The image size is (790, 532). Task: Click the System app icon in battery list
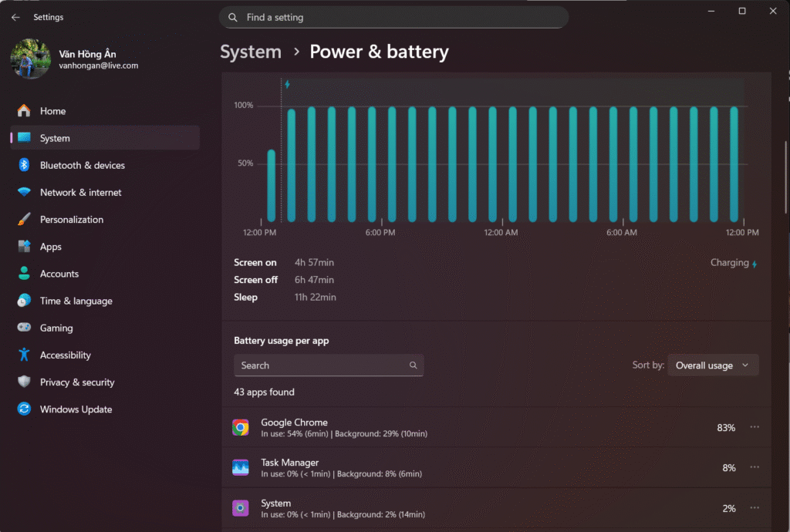pos(241,508)
